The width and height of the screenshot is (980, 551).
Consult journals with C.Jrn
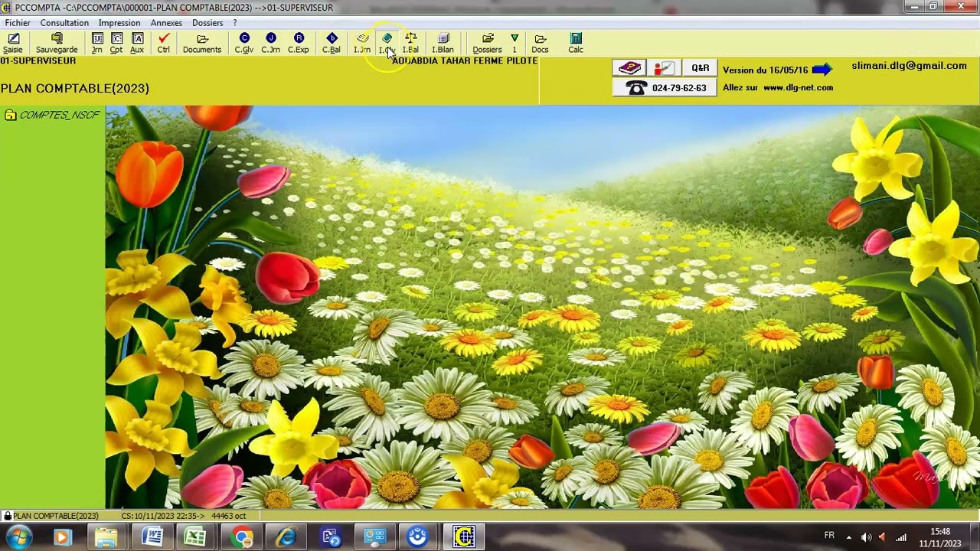click(270, 44)
